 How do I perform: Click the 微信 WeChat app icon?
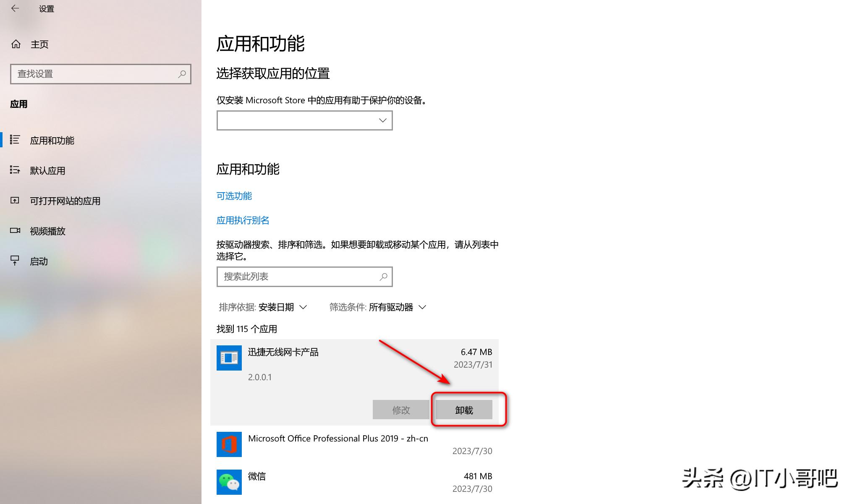229,482
